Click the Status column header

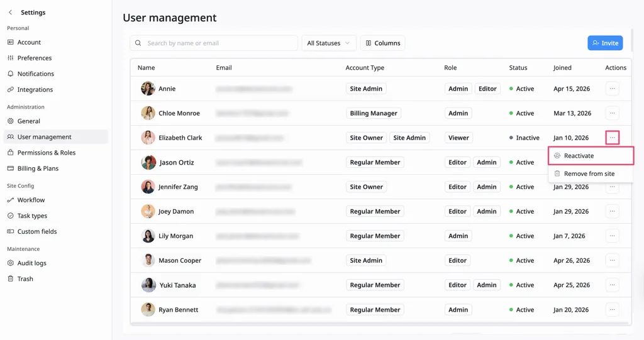pyautogui.click(x=518, y=68)
